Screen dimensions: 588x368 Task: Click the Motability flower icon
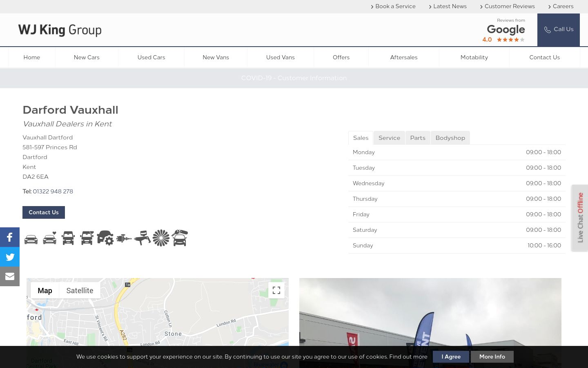161,238
